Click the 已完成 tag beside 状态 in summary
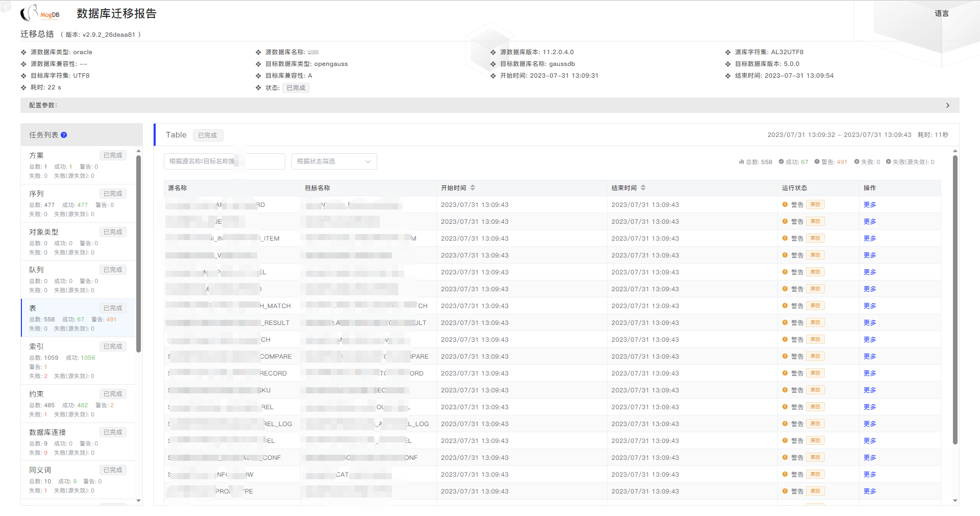Screen dimensions: 980x516 [296, 88]
